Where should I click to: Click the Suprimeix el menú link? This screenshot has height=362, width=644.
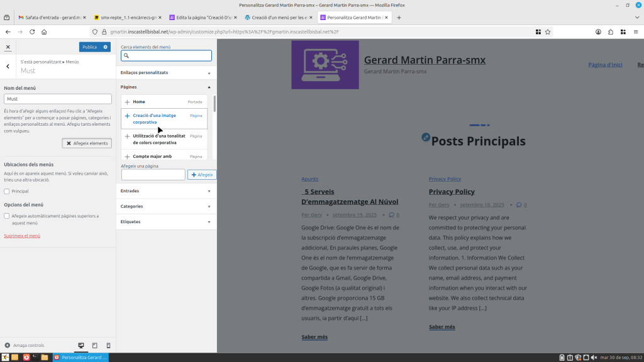[22, 236]
